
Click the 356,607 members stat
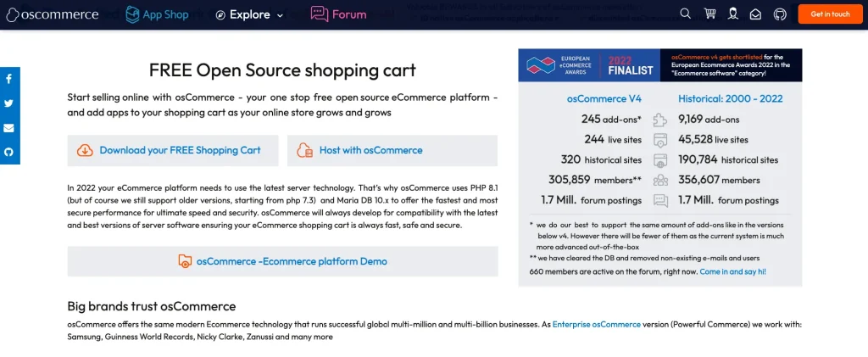pyautogui.click(x=719, y=180)
